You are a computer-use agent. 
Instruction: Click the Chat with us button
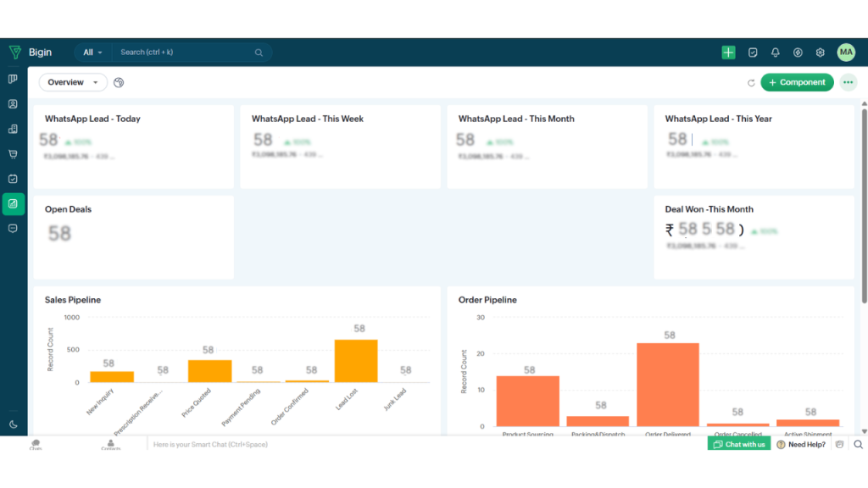739,444
